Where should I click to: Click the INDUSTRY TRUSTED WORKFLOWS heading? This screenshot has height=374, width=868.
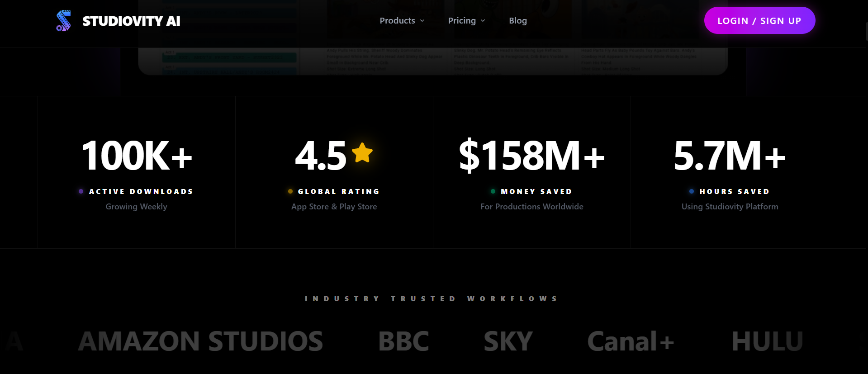click(x=431, y=299)
